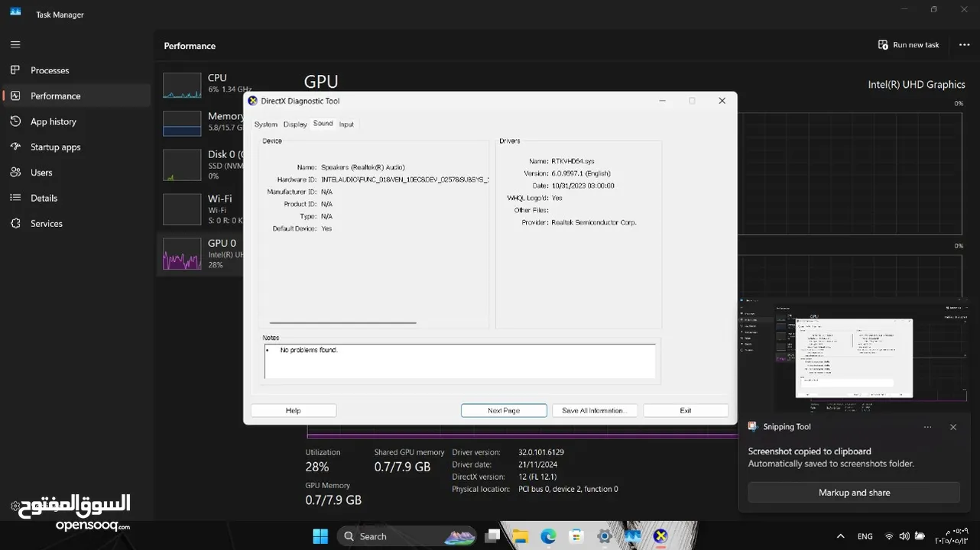This screenshot has width=980, height=550.
Task: Close the DirectX Diagnostic Tool window
Action: pos(722,101)
